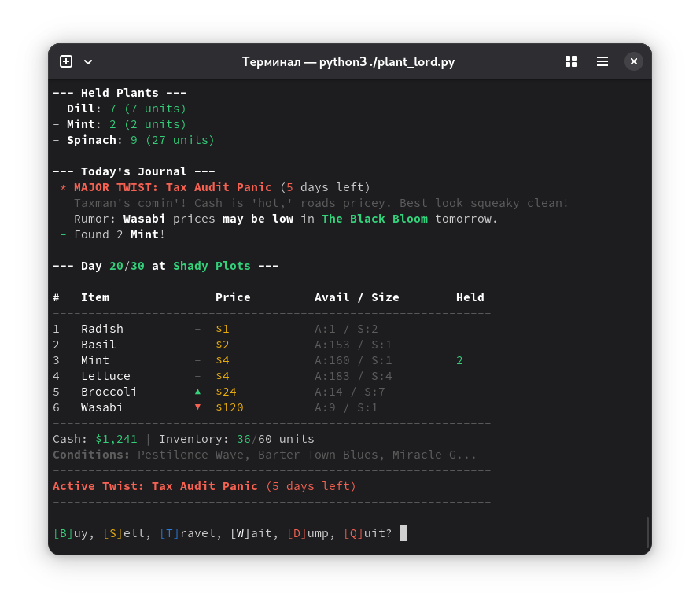
Task: Click the Radish row item name
Action: (x=101, y=329)
